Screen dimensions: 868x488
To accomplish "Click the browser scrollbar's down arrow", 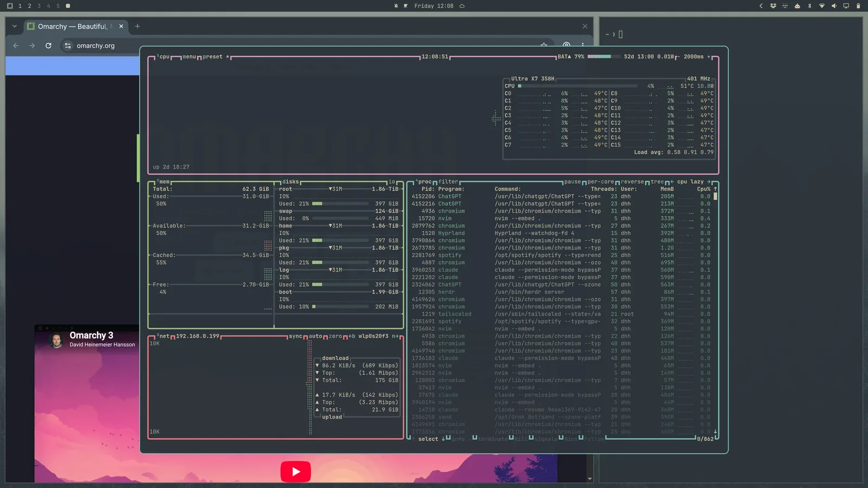I will [590, 479].
